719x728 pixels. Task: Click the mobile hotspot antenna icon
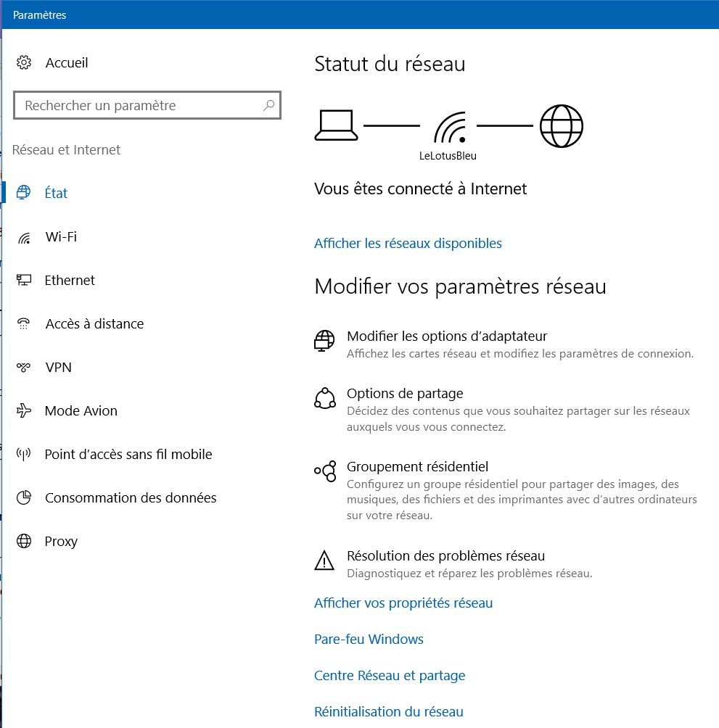coord(24,454)
